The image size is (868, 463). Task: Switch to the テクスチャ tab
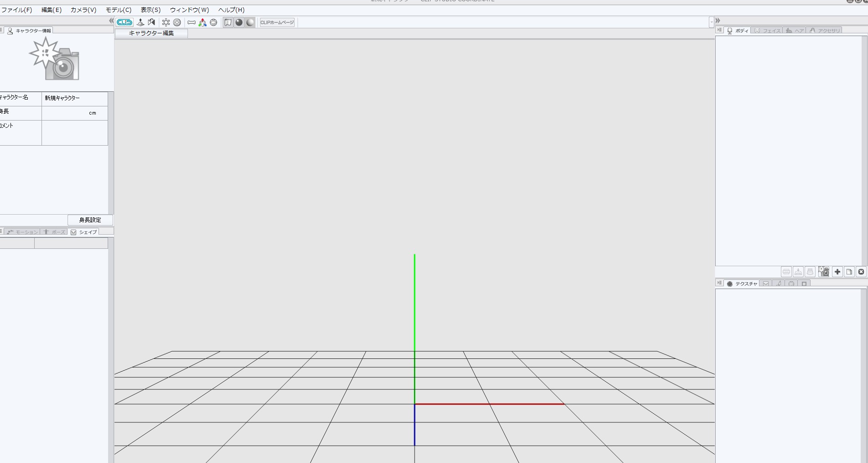pos(742,284)
